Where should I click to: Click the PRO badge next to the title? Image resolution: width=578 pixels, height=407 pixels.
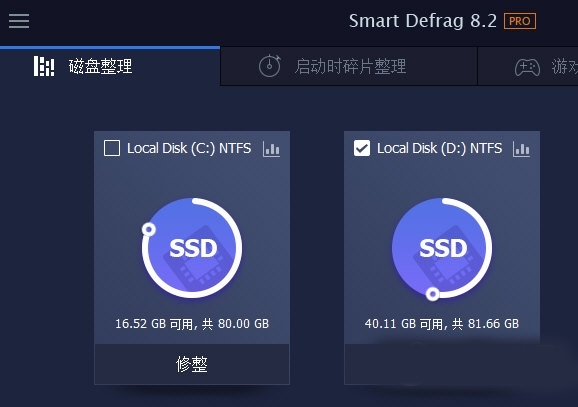coord(520,21)
